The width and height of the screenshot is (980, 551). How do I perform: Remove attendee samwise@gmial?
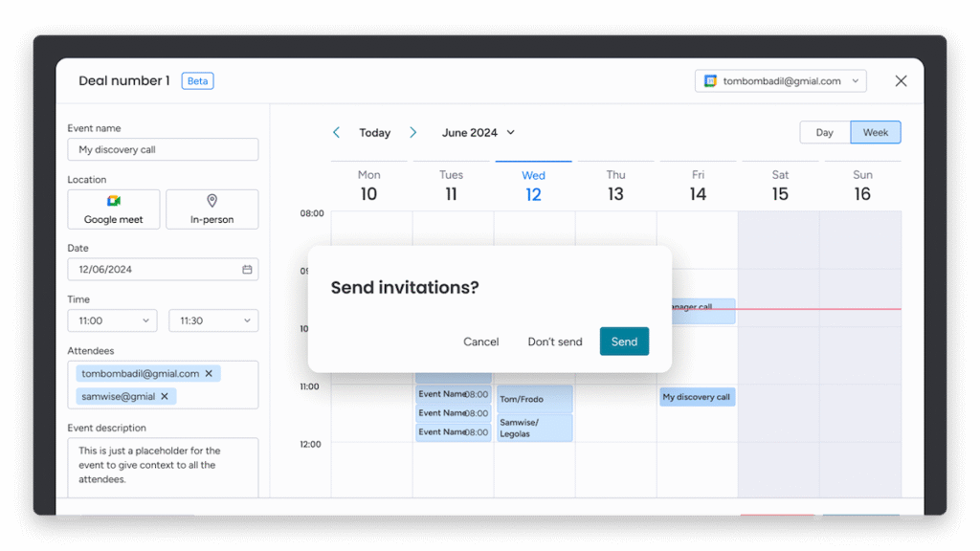point(165,396)
